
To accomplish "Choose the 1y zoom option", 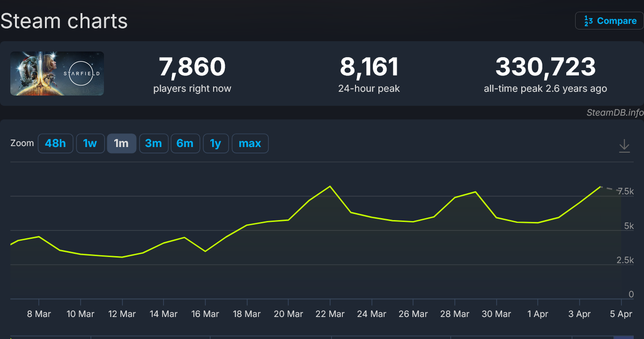I will 215,143.
